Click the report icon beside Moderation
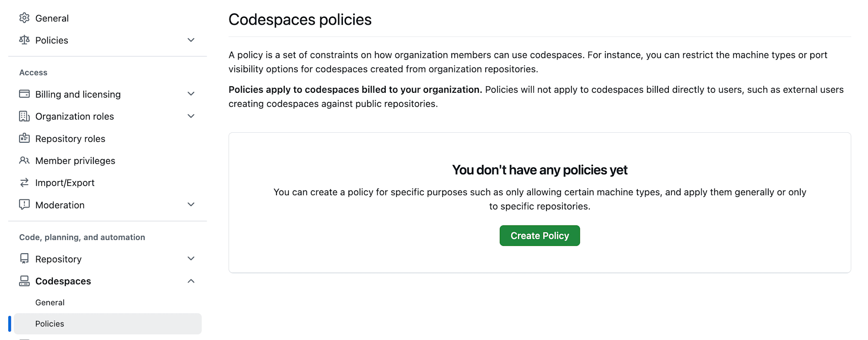The height and width of the screenshot is (340, 868). (24, 205)
